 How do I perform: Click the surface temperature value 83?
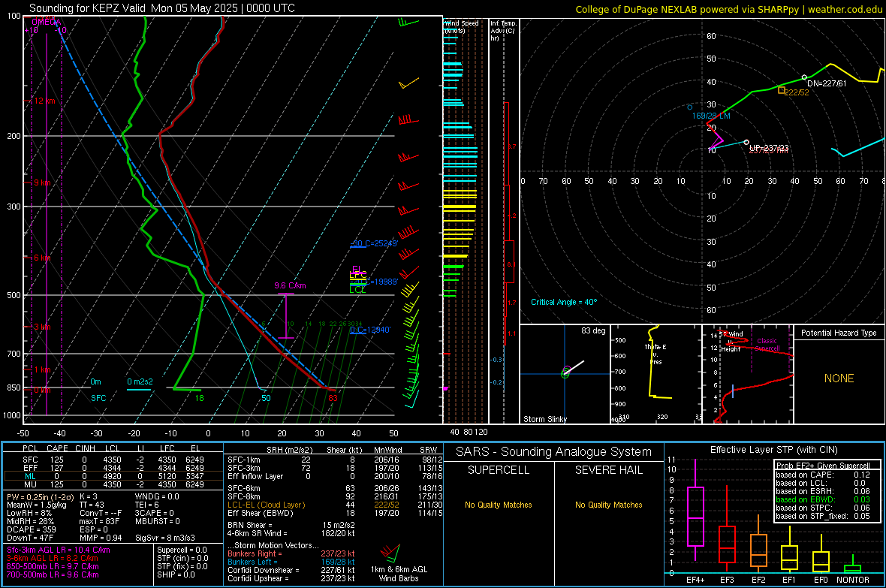point(333,398)
